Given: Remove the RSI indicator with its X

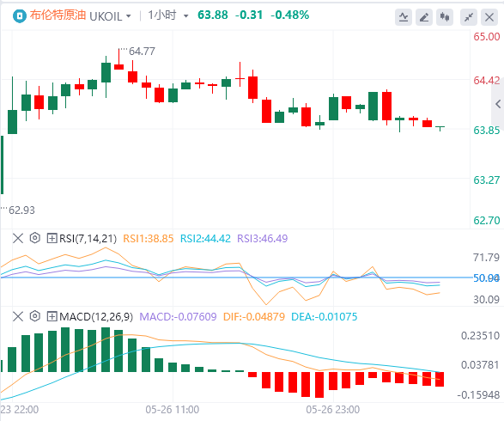Looking at the screenshot, I should click(x=18, y=238).
